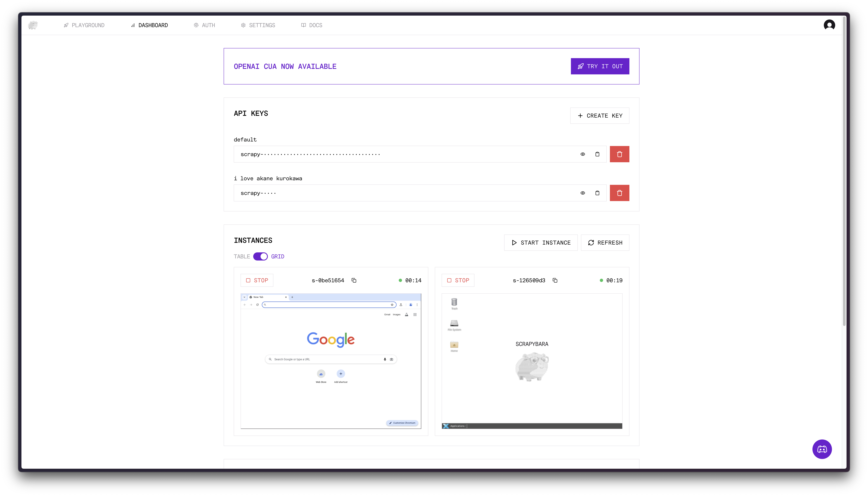Open the user profile avatar

pos(829,25)
